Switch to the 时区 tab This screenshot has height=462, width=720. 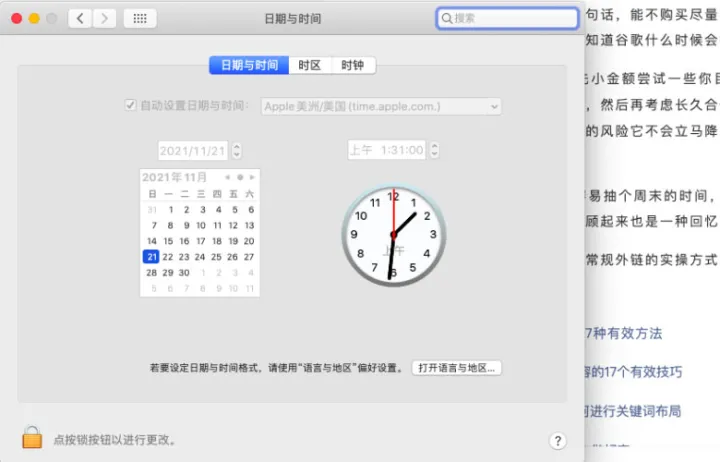click(x=309, y=65)
